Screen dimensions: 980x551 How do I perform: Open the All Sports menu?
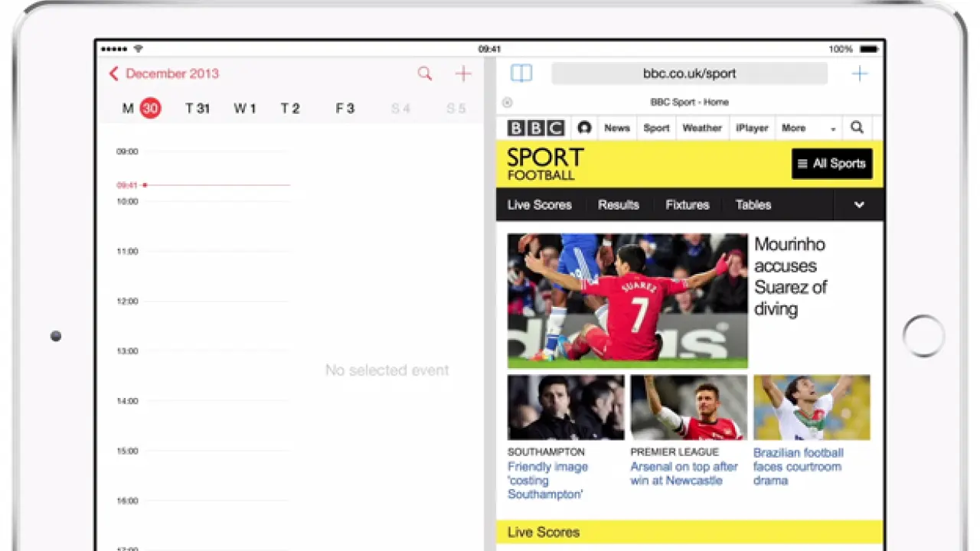(831, 164)
